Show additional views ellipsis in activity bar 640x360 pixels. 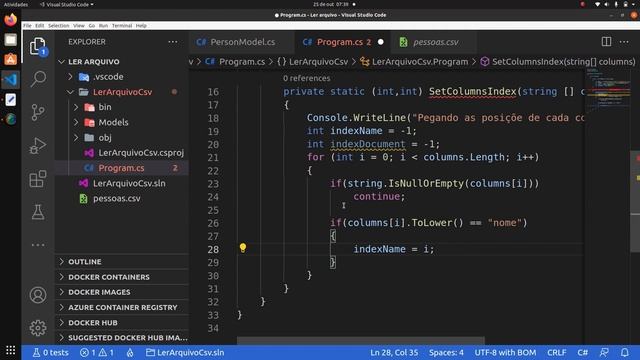click(x=38, y=245)
